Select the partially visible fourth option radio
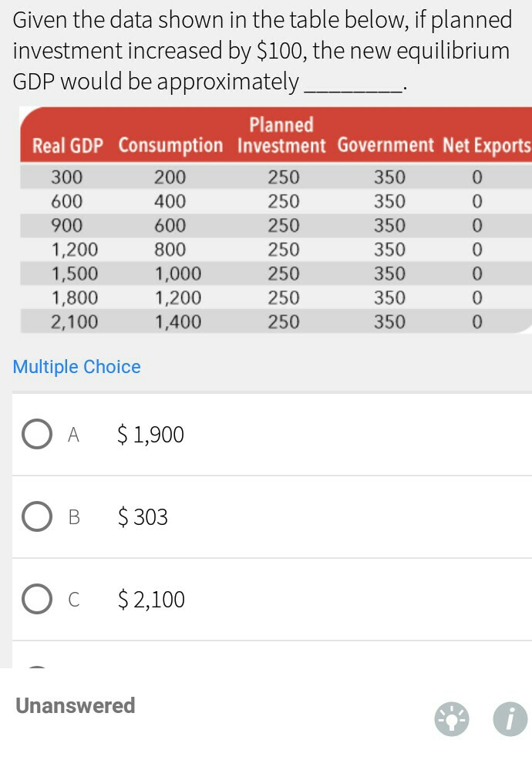The height and width of the screenshot is (760, 532). [x=37, y=669]
